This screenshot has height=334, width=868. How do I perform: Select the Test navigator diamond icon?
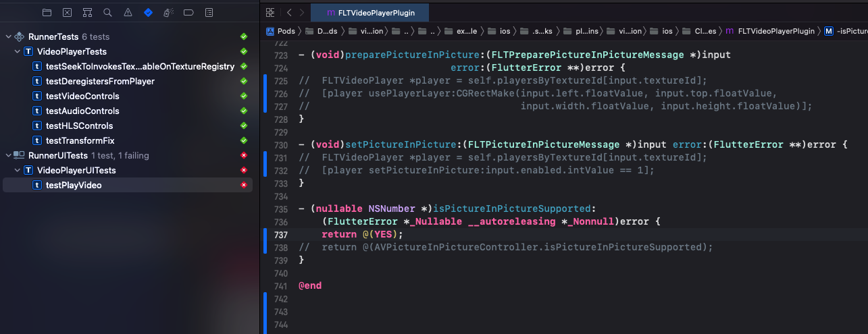point(148,13)
